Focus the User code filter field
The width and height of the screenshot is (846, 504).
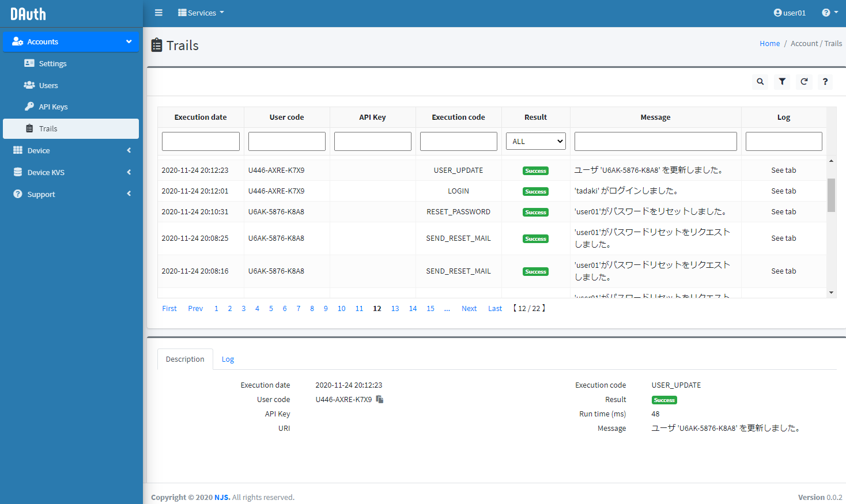click(x=287, y=141)
